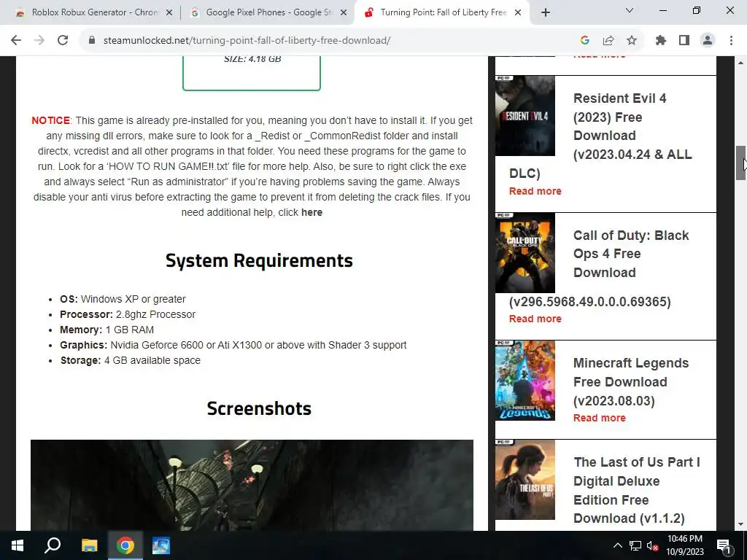Go forward with the arrow button

click(39, 41)
